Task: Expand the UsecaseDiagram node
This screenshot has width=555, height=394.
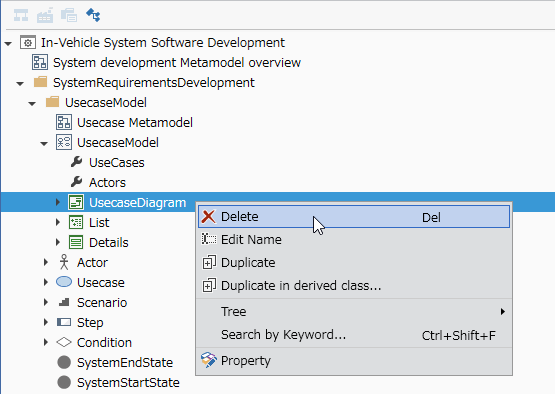Action: point(58,202)
